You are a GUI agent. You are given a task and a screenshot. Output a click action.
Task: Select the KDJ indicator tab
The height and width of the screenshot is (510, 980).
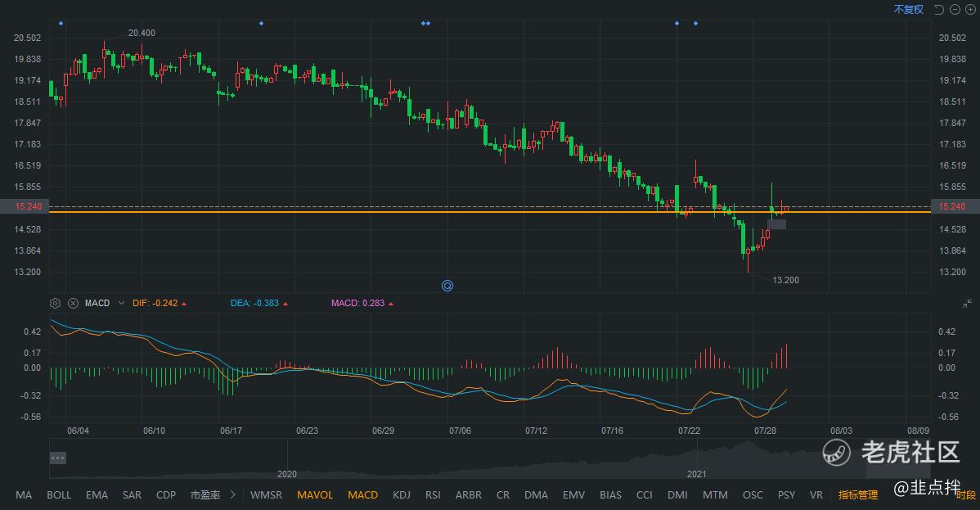(x=402, y=494)
